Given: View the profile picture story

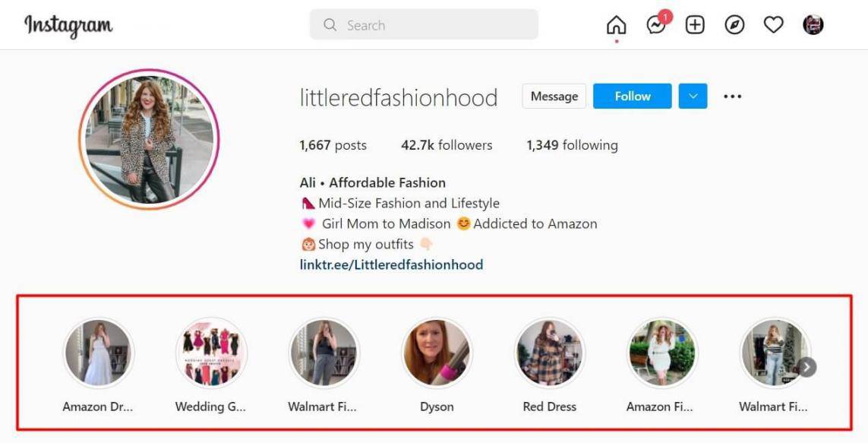Looking at the screenshot, I should (149, 140).
